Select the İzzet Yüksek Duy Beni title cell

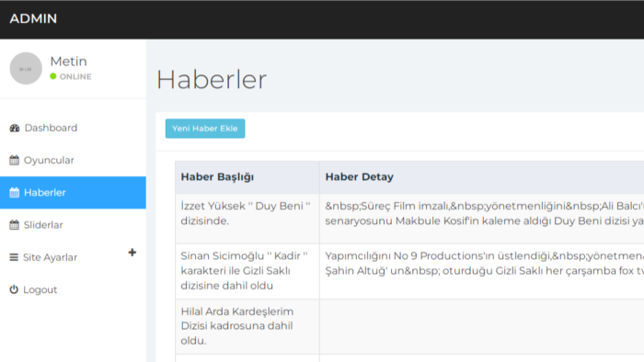(247, 219)
